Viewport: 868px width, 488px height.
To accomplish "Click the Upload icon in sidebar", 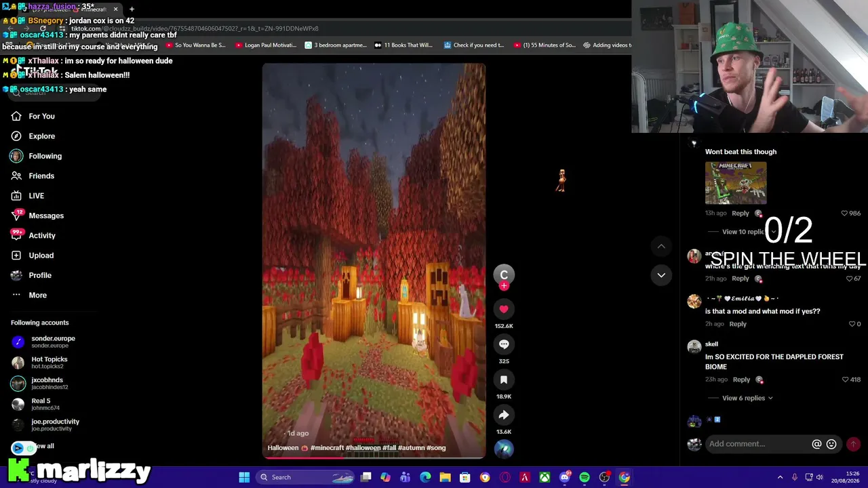I will tap(16, 256).
